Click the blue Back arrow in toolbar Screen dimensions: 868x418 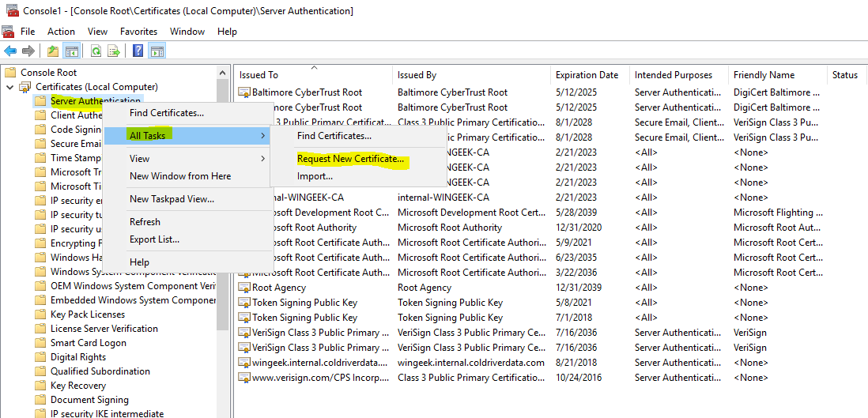[10, 51]
